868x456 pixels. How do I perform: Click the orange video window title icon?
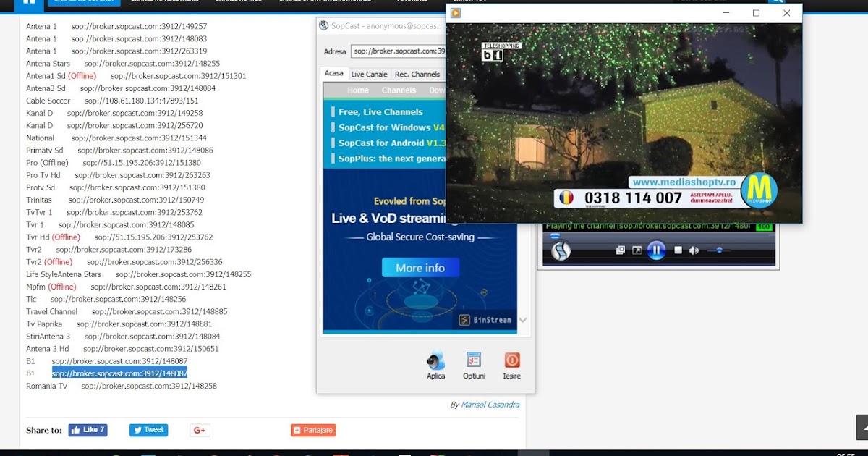[456, 13]
